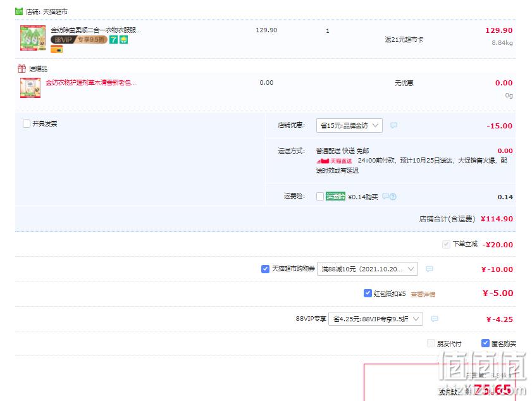
Task: Click the red gift box icon by 送赠品
Action: coord(22,69)
